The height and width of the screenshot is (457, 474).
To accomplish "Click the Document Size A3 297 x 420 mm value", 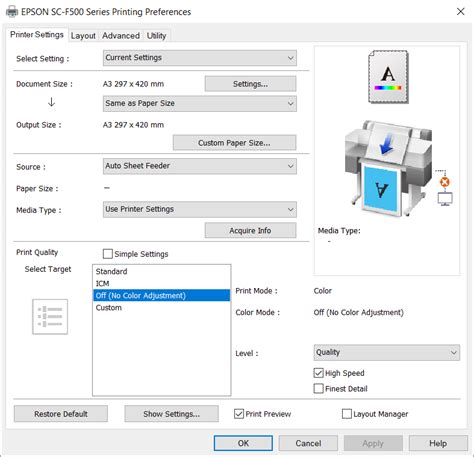I will 133,84.
